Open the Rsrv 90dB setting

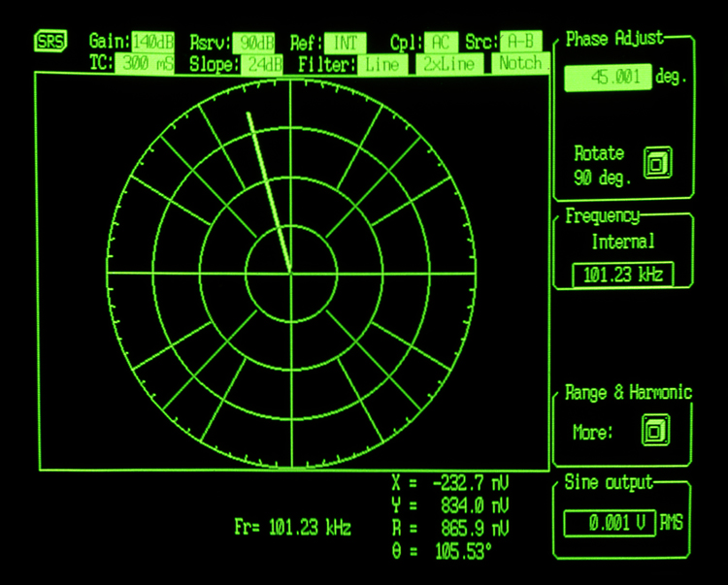click(255, 43)
